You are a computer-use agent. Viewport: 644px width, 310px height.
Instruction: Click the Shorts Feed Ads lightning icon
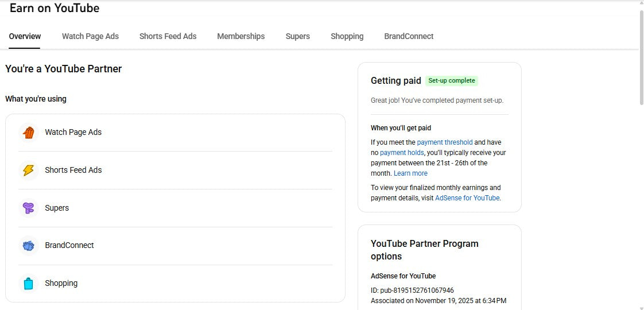28,170
